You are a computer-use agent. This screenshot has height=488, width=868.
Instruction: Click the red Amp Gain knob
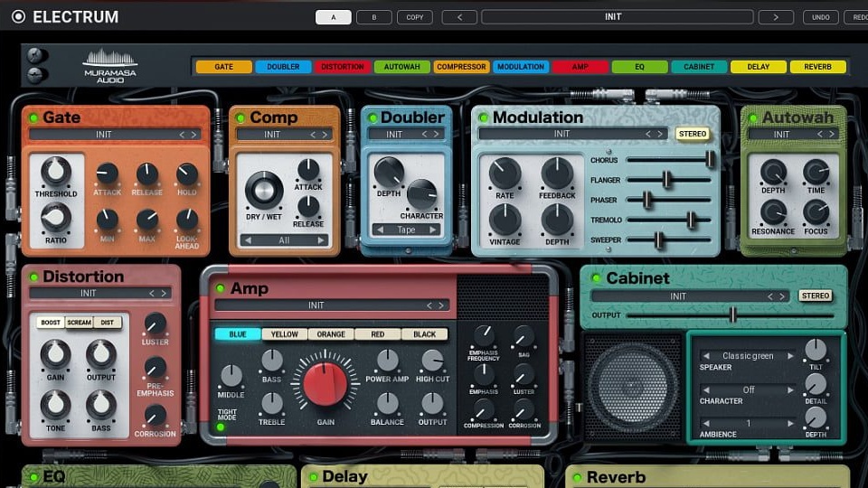click(325, 383)
